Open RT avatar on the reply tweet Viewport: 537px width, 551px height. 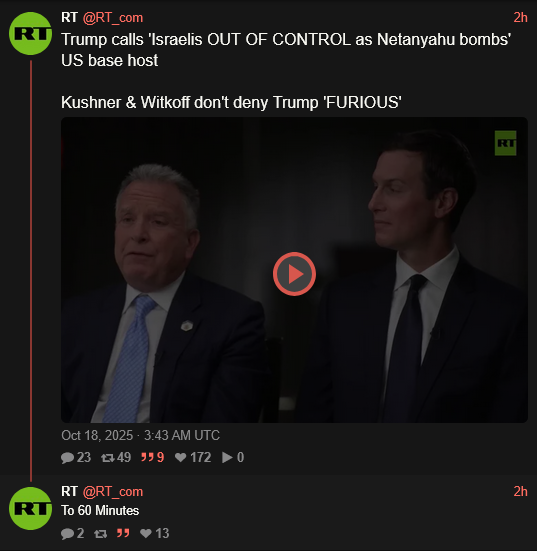tap(31, 508)
